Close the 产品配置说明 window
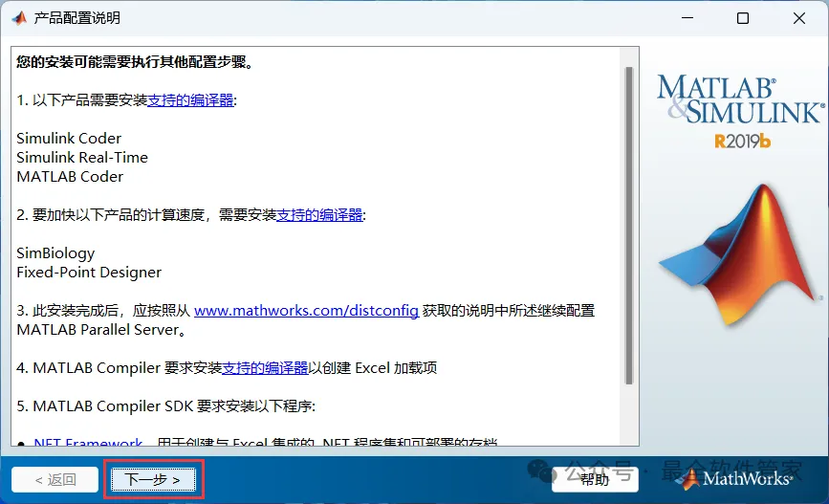829x504 pixels. click(799, 18)
